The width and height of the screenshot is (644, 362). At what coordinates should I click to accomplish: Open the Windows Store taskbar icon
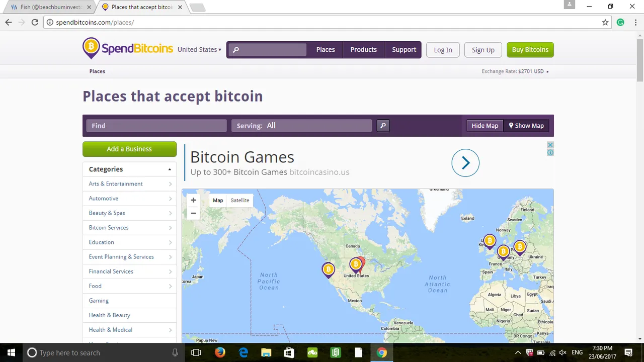pyautogui.click(x=289, y=352)
